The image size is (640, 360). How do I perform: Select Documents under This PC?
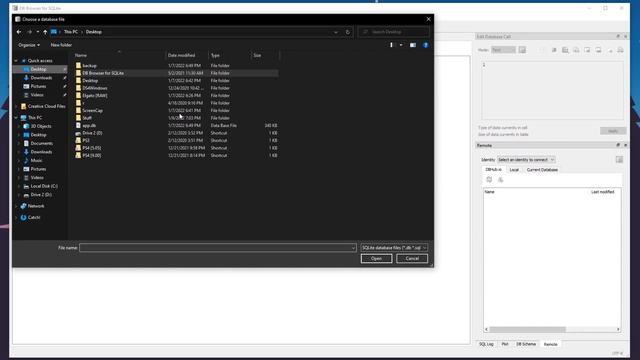click(x=41, y=143)
